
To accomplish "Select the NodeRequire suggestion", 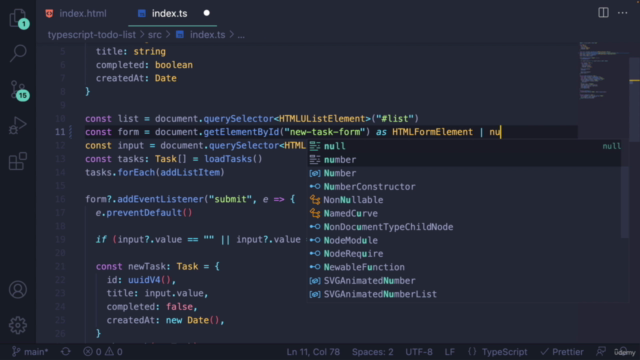I will [464, 254].
